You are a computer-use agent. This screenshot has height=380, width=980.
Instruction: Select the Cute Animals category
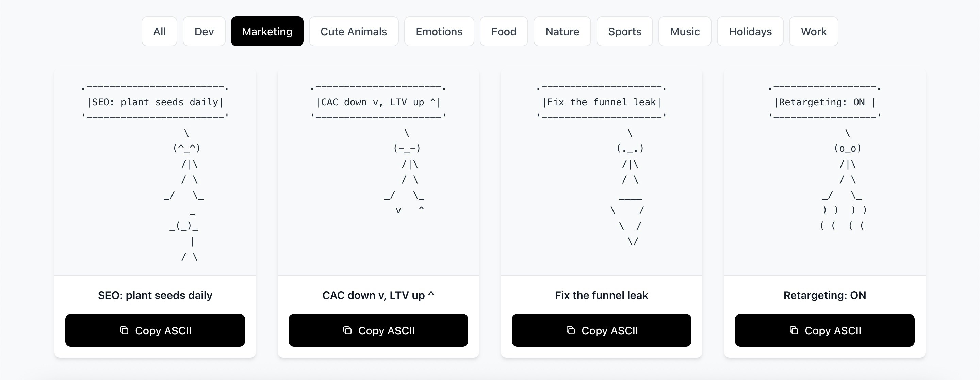(x=354, y=31)
